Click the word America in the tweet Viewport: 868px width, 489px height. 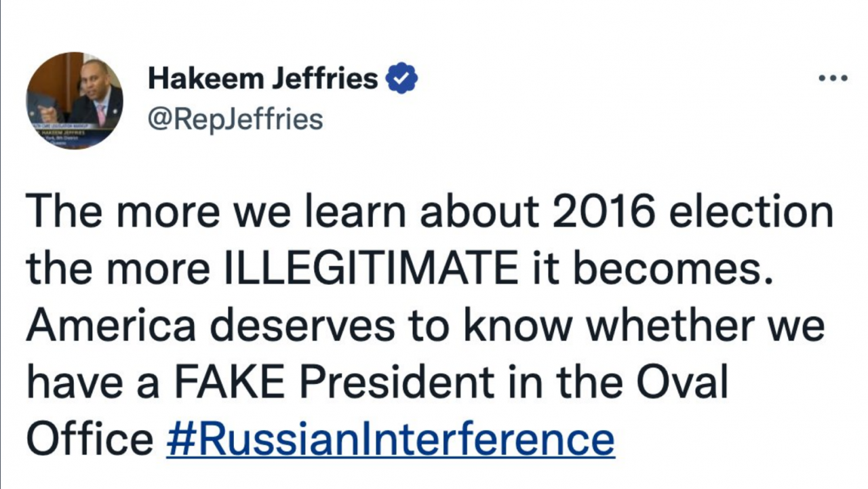(111, 326)
